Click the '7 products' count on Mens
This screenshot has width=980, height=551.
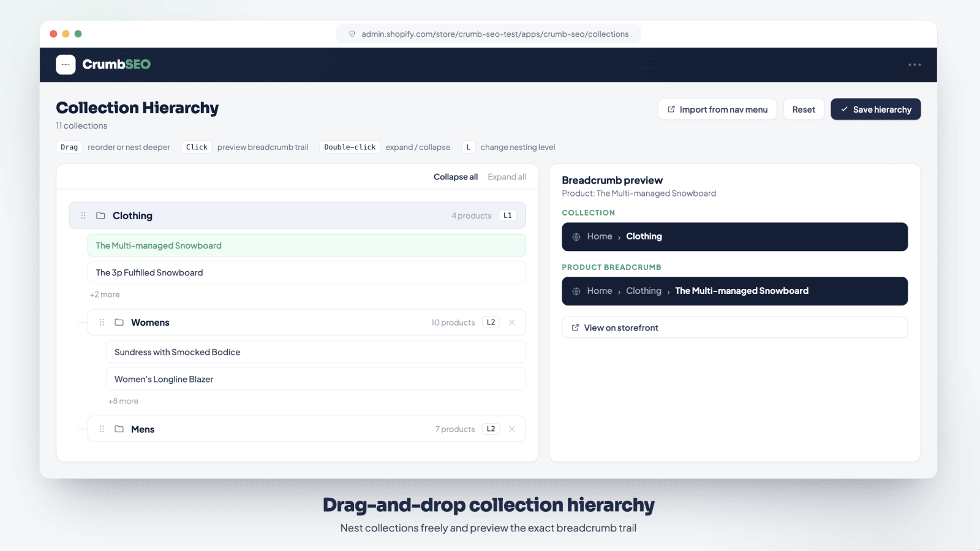point(455,429)
